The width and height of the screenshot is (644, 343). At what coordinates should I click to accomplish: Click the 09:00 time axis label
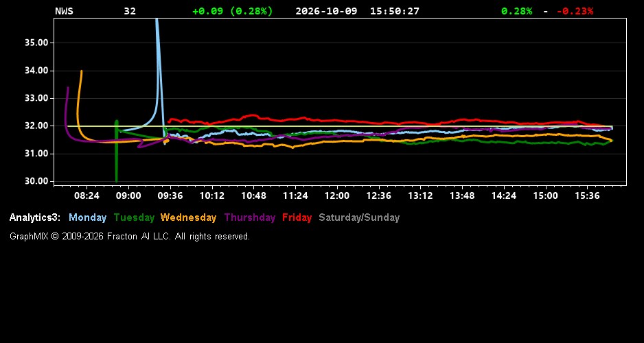pyautogui.click(x=128, y=196)
